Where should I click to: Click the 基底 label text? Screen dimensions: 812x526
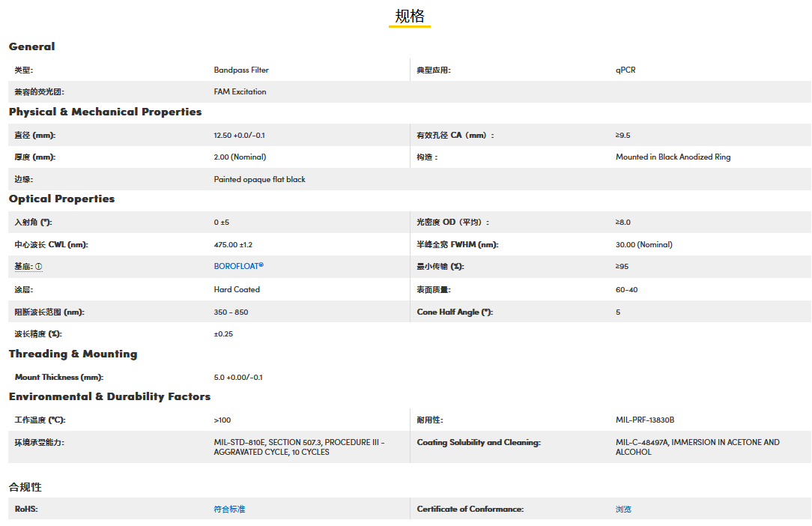click(23, 267)
